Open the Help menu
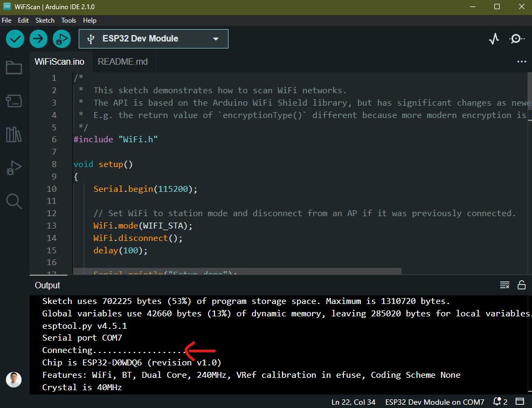Image resolution: width=532 pixels, height=408 pixels. pos(89,20)
